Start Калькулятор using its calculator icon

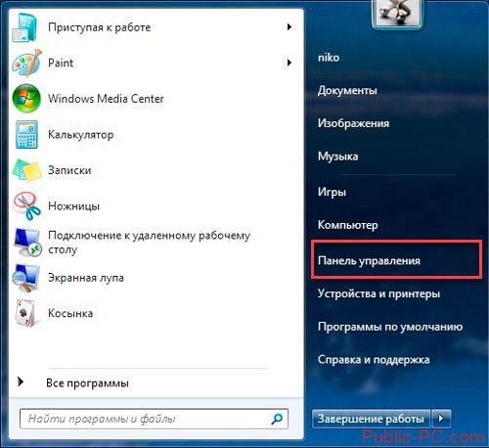pos(26,134)
